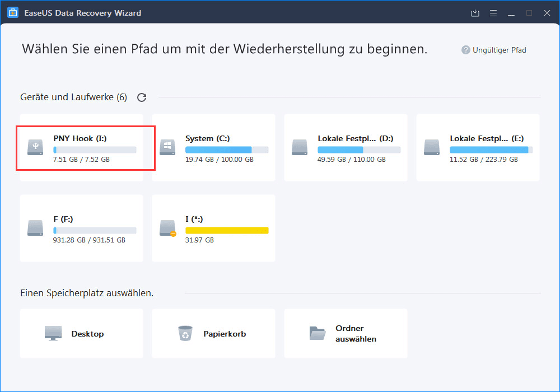Click the Lokale Festpl... (E:) drive icon

(x=432, y=147)
